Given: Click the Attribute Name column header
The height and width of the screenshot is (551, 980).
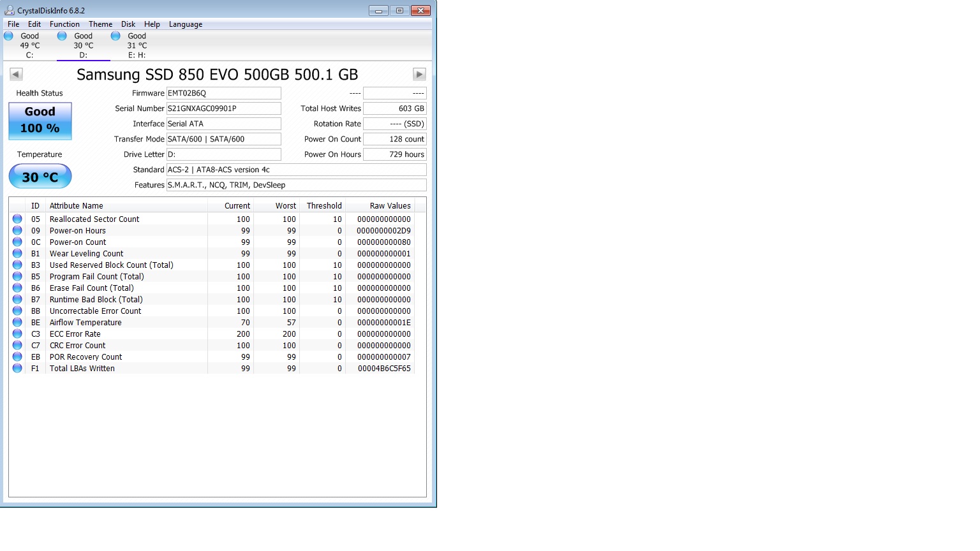Looking at the screenshot, I should [x=126, y=205].
